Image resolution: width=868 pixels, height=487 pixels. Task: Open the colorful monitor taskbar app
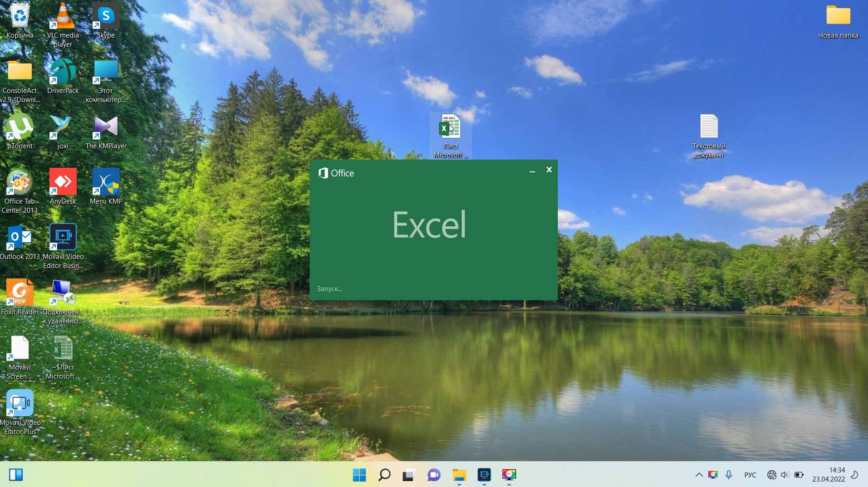pos(509,475)
